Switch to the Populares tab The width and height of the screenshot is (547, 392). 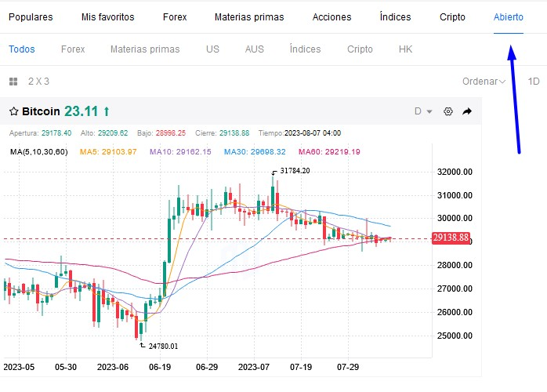pos(31,16)
